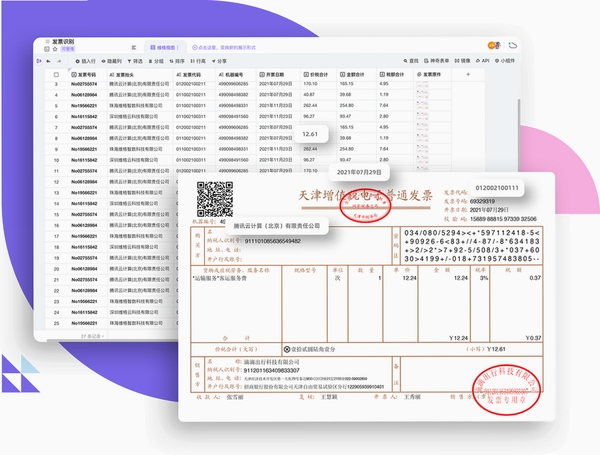Click 插入行 in the toolbar

point(85,61)
